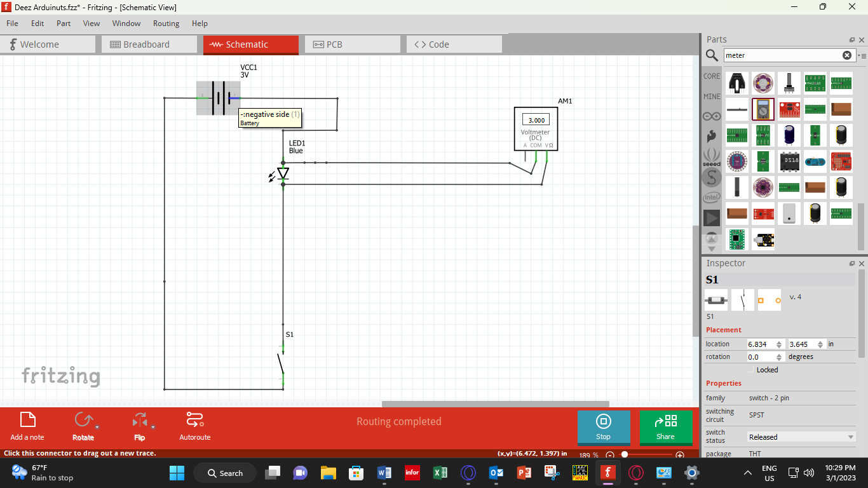Clear the meter parts search query
Screen dimensions: 868x488
(847, 55)
